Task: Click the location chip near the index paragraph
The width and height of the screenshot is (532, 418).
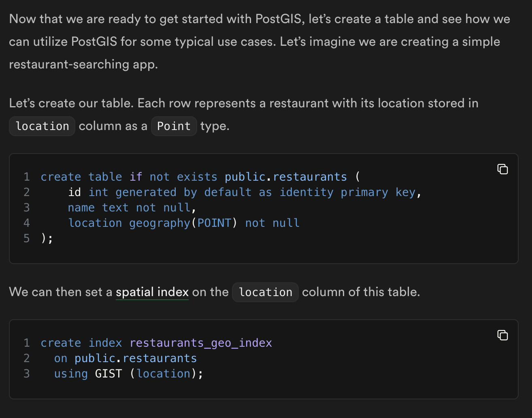Action: [x=265, y=292]
